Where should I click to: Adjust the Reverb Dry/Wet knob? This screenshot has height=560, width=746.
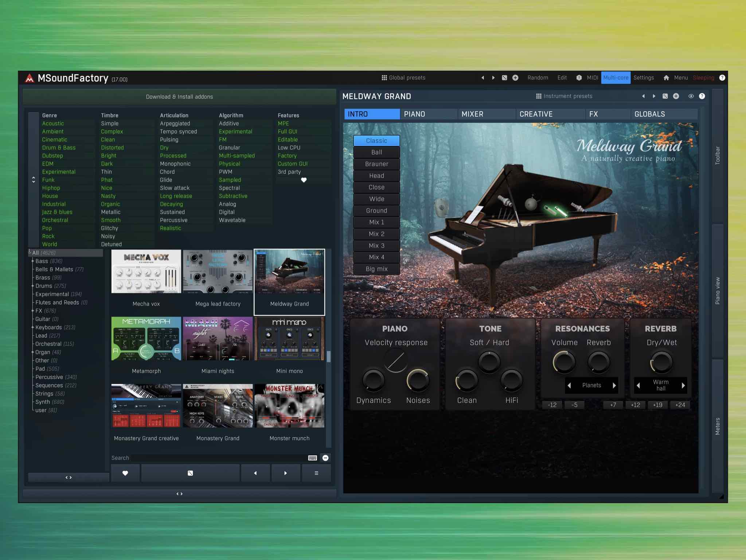coord(661,362)
